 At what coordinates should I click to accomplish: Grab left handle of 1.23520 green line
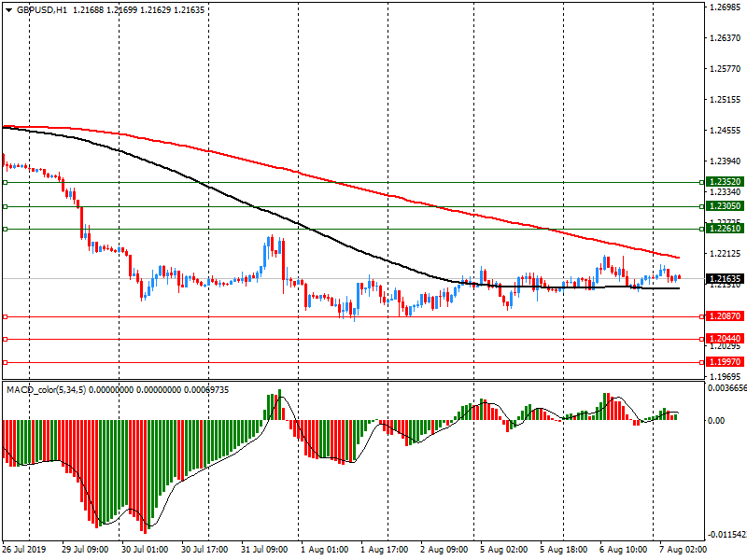6,182
